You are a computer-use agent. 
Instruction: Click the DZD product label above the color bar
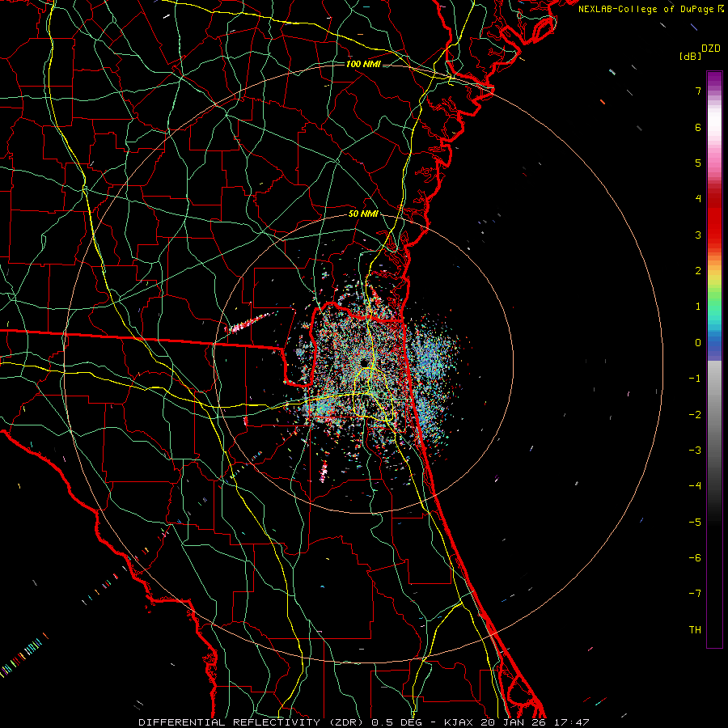click(x=711, y=49)
